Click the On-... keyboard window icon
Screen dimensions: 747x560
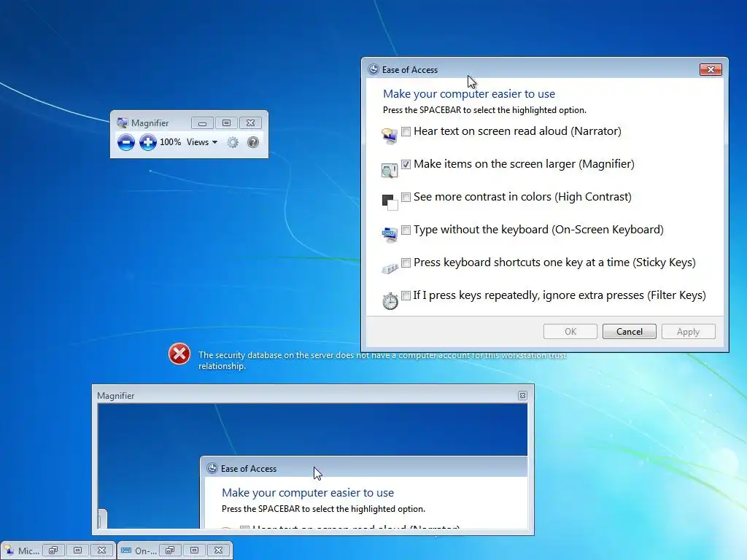(125, 551)
